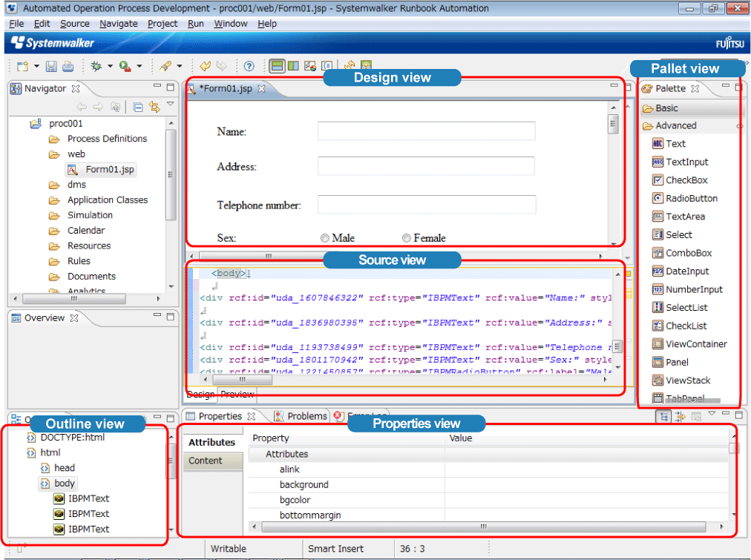Pick the DateInput component from the Palette
The height and width of the screenshot is (560, 751).
click(x=686, y=271)
